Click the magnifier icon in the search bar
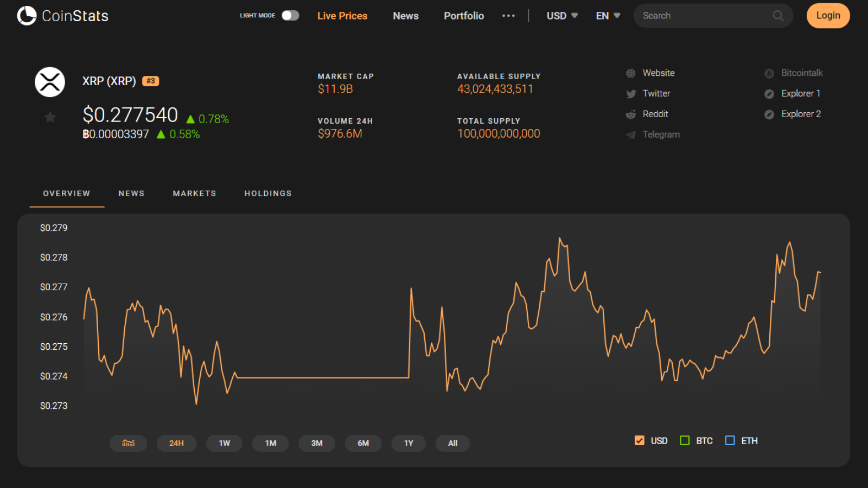The height and width of the screenshot is (488, 868). [x=778, y=16]
